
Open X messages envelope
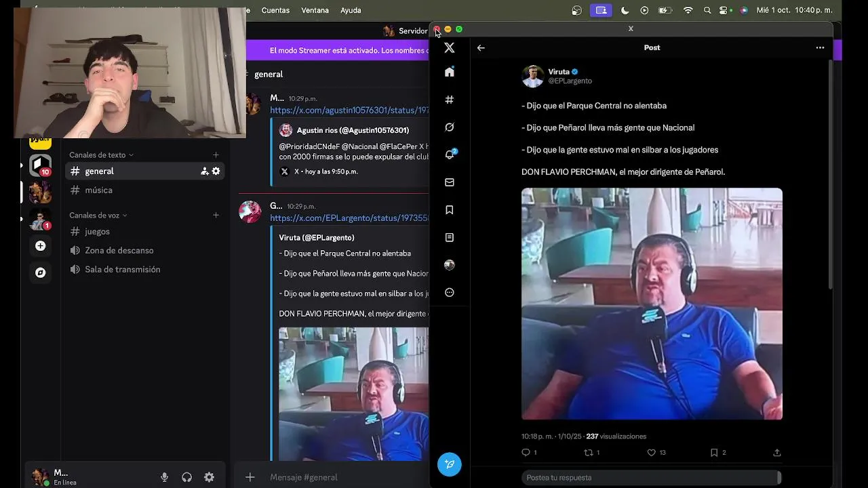click(449, 182)
